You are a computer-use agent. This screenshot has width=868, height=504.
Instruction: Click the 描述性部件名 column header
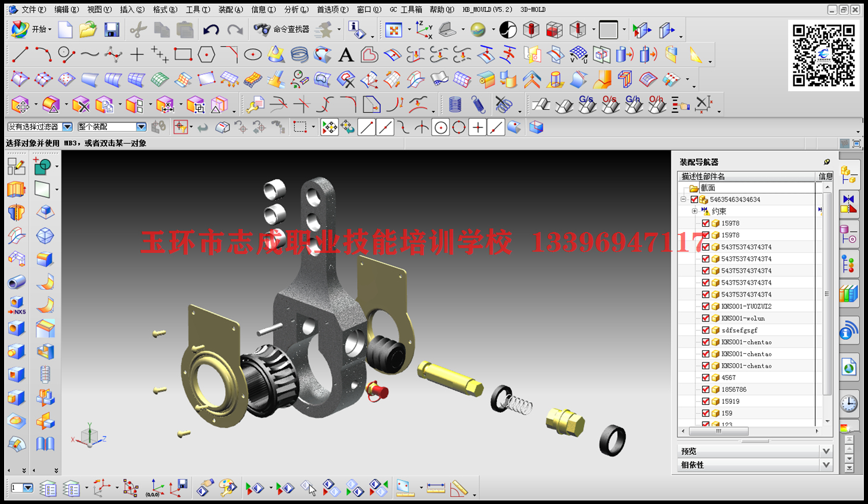point(746,177)
